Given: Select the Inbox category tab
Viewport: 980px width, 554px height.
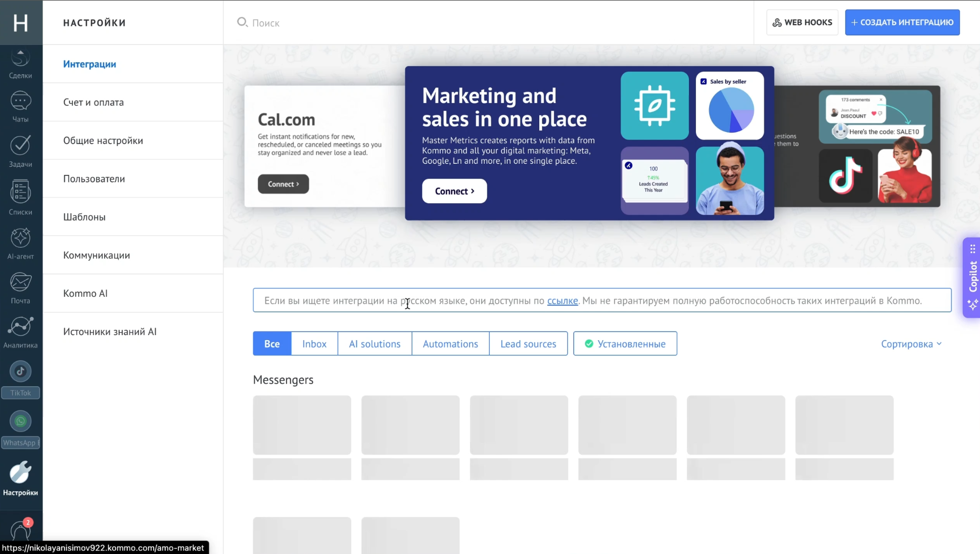Looking at the screenshot, I should (x=314, y=344).
